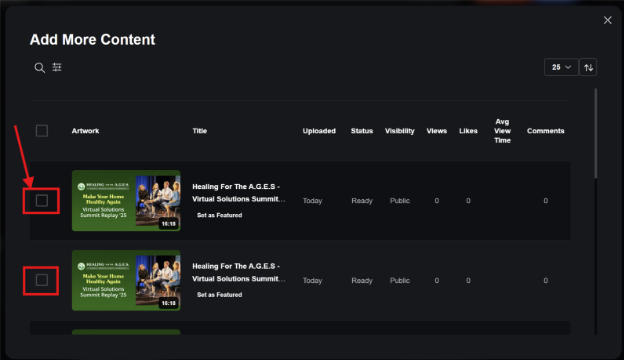Image resolution: width=624 pixels, height=360 pixels.
Task: Sort by the Status column header
Action: point(362,131)
